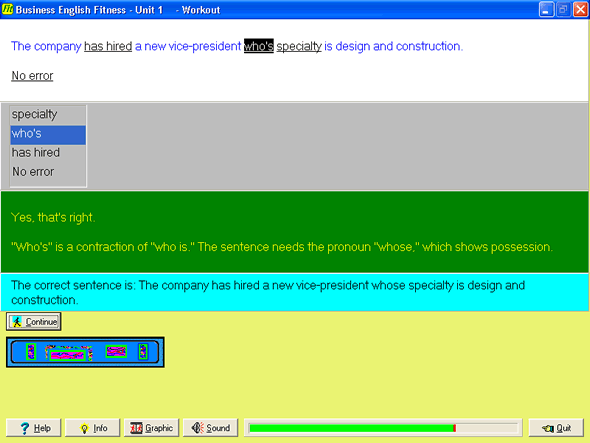Select the running-figure icon on Continue

17,322
